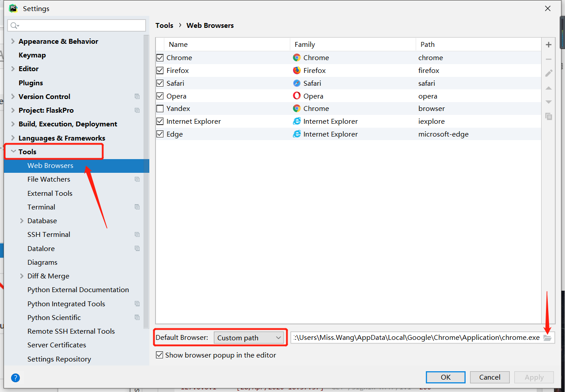Open Python External Documentation settings
This screenshot has width=565, height=392.
[x=78, y=290]
